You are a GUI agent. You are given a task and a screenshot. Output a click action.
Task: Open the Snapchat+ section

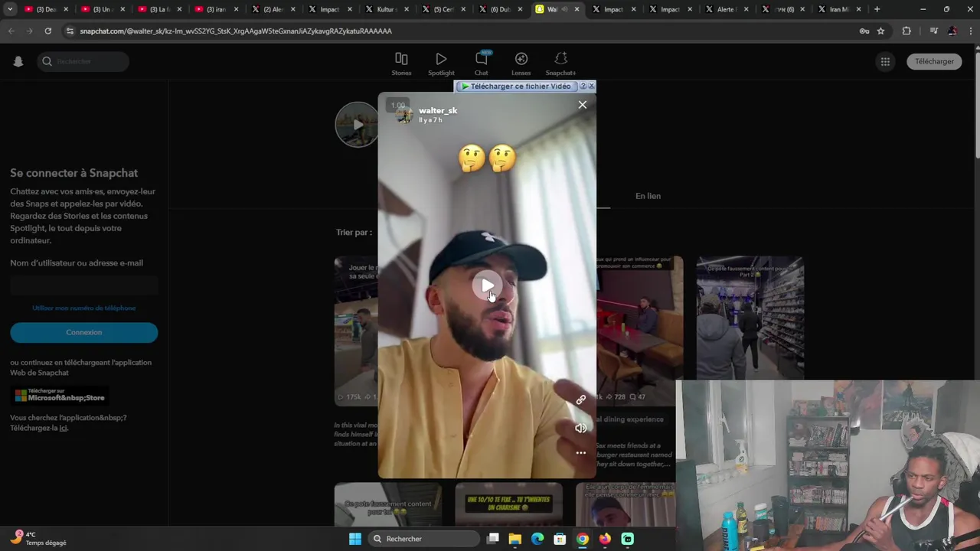point(560,64)
